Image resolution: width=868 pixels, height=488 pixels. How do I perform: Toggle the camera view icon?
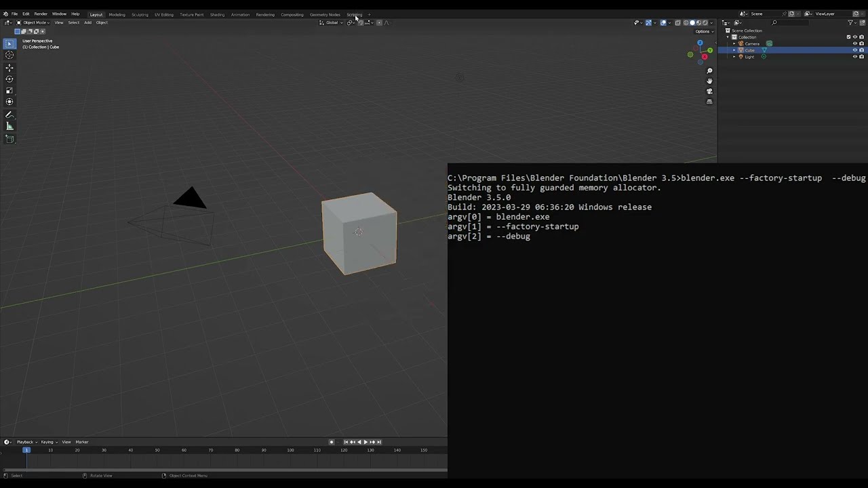pyautogui.click(x=709, y=91)
